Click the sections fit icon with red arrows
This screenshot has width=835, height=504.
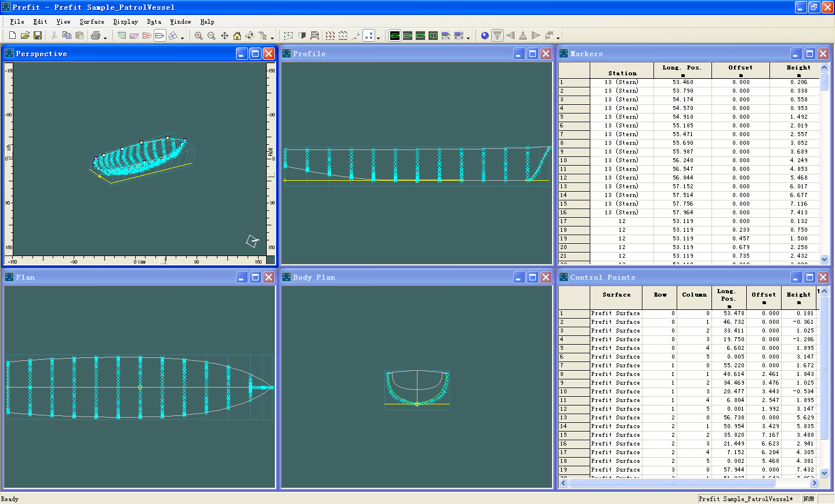tap(315, 35)
